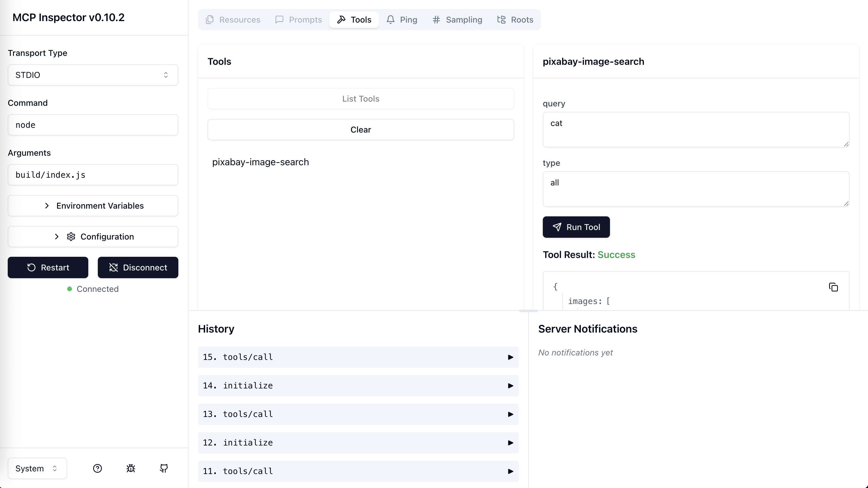
Task: Click the Disconnect button
Action: (x=138, y=267)
